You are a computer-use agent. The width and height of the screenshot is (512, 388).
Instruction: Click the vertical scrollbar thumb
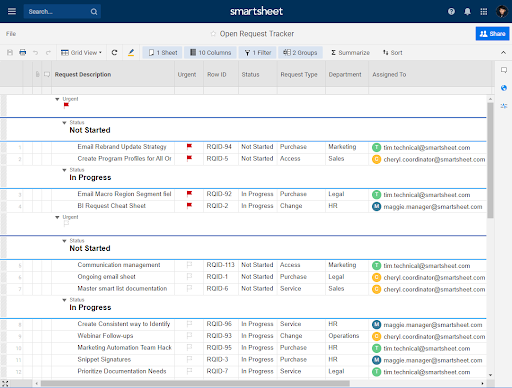490,160
